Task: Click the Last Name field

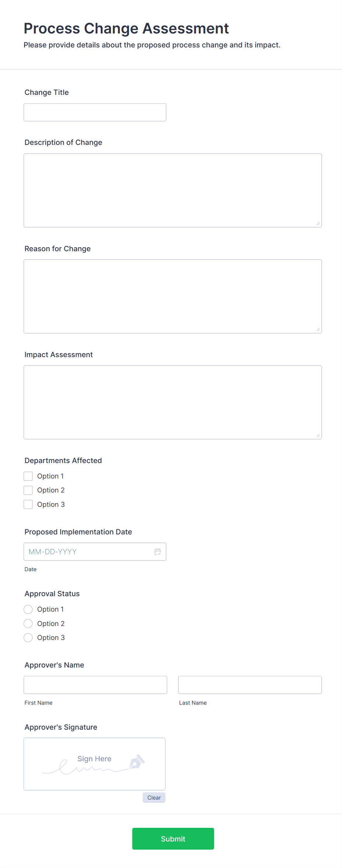Action: point(250,684)
